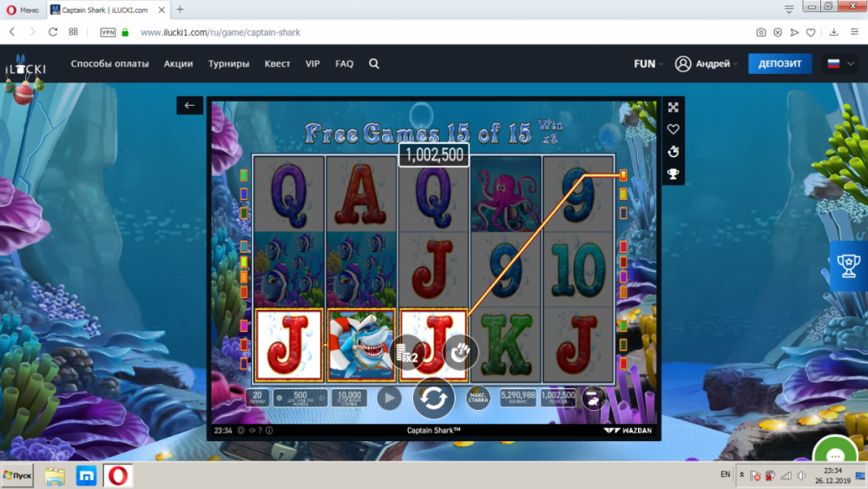Expand the Андрей account dropdown
The image size is (868, 489).
tap(716, 63)
